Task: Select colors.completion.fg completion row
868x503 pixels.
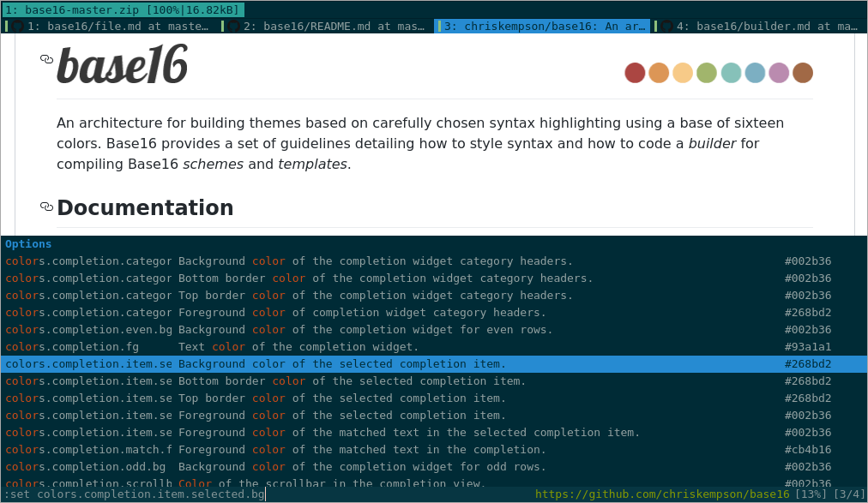Action: (x=434, y=346)
